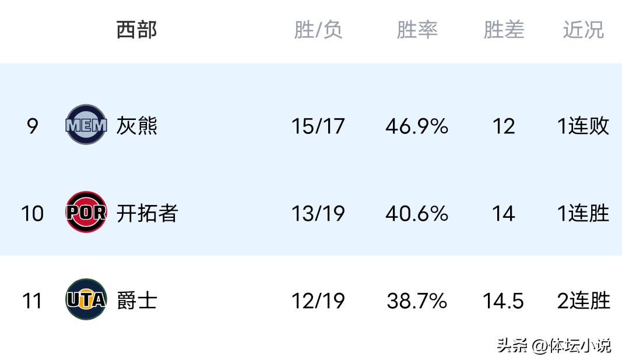The width and height of the screenshot is (622, 364).
Task: Click the 12/19 record for 爵士
Action: [318, 301]
